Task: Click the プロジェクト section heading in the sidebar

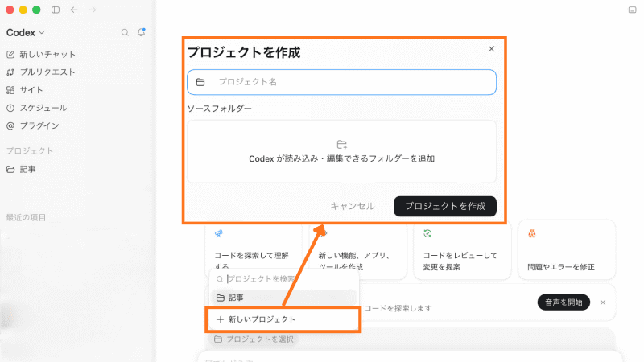Action: coord(30,151)
